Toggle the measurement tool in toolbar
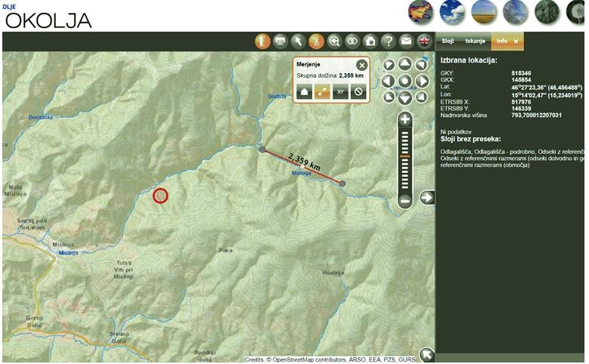This screenshot has height=364, width=589. 317,42
